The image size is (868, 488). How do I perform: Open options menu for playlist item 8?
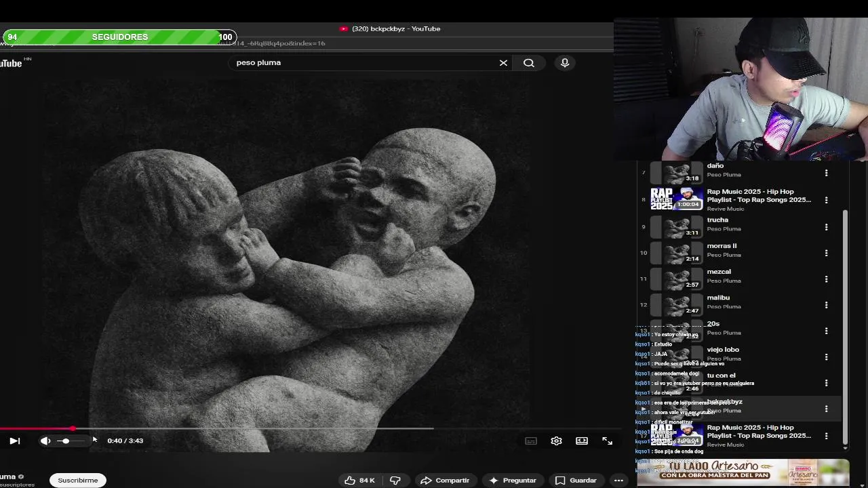pyautogui.click(x=826, y=200)
